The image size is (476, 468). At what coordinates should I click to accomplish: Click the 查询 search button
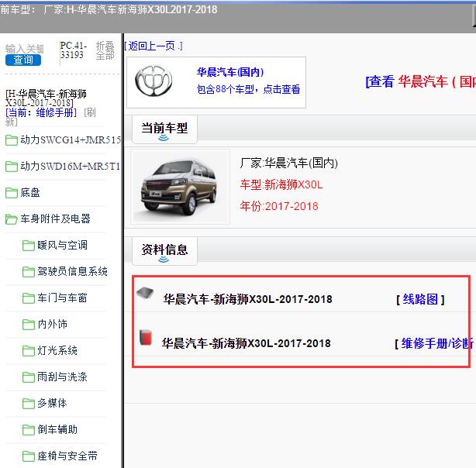tap(23, 60)
